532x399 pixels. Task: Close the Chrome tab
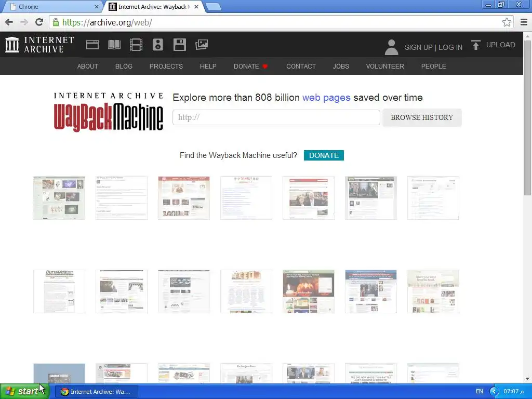tap(96, 7)
